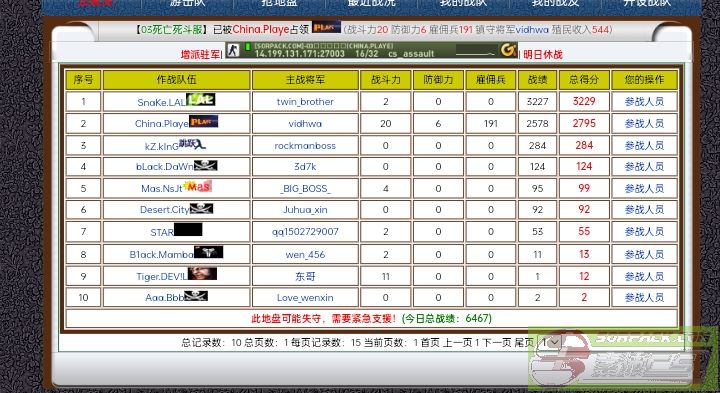The image size is (720, 393).
Task: Click the 明日休战 link
Action: tap(543, 55)
